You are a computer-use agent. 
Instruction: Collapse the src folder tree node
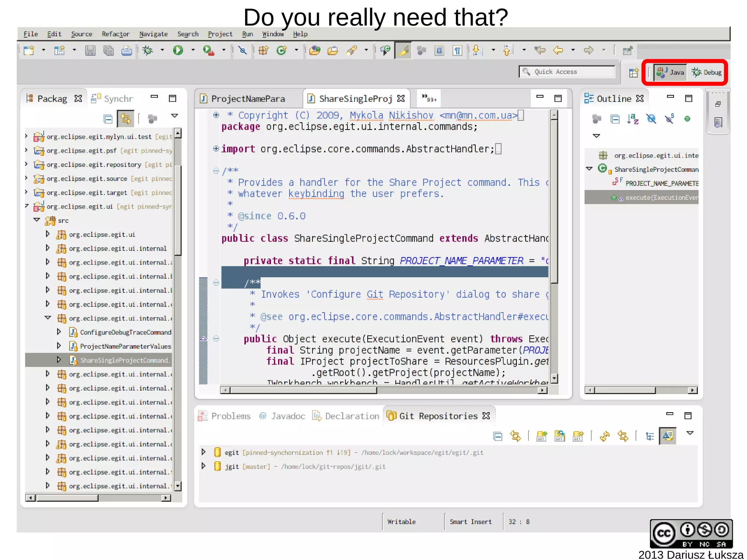coord(37,220)
